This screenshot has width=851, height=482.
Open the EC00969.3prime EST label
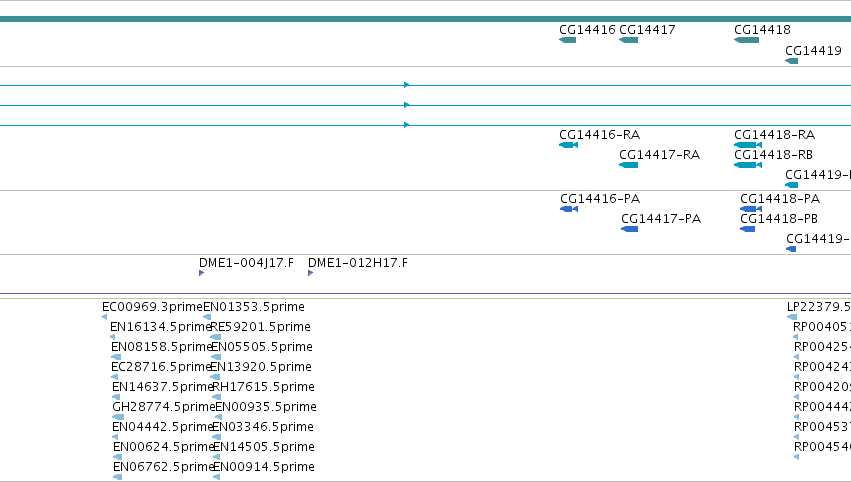click(x=152, y=307)
